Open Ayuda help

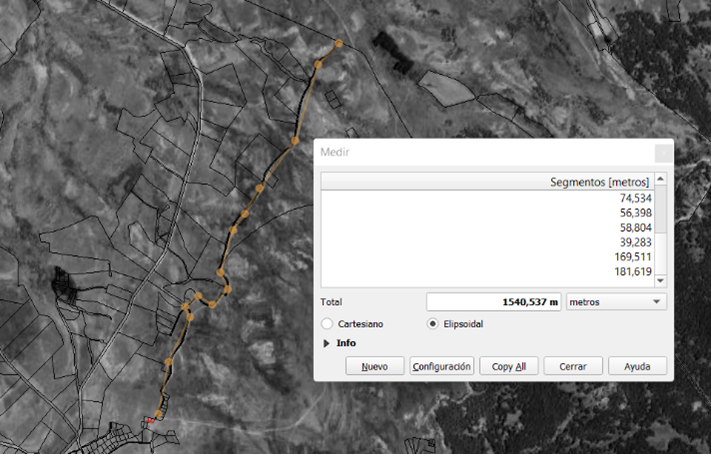click(x=637, y=366)
